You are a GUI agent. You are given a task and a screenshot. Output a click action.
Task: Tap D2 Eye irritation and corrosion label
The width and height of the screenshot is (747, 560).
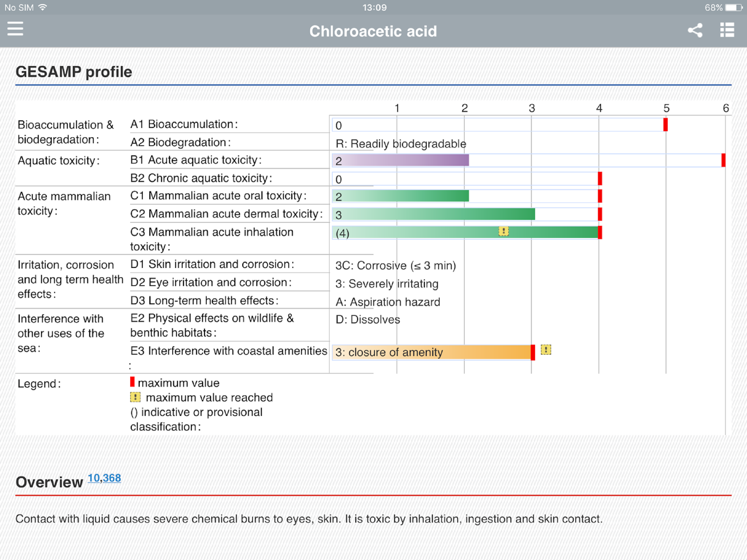(x=211, y=282)
